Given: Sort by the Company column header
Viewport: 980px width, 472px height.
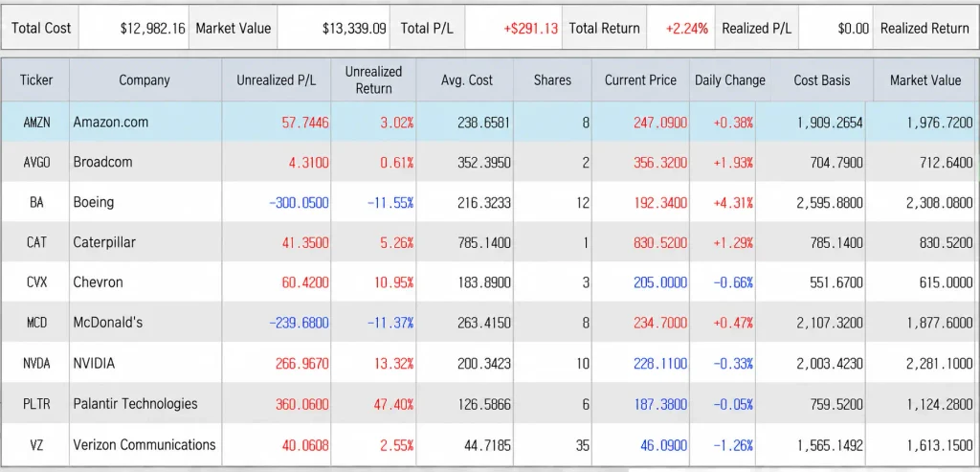Looking at the screenshot, I should click(145, 80).
